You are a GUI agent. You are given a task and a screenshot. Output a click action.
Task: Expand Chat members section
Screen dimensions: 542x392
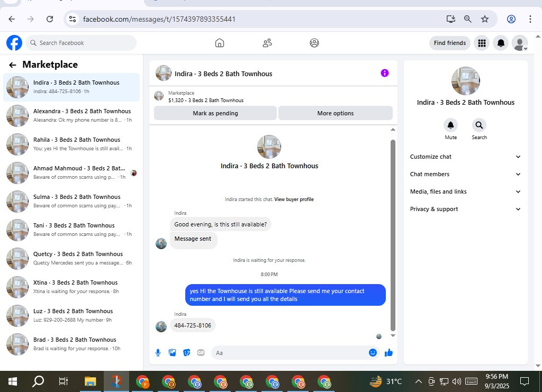tap(465, 174)
